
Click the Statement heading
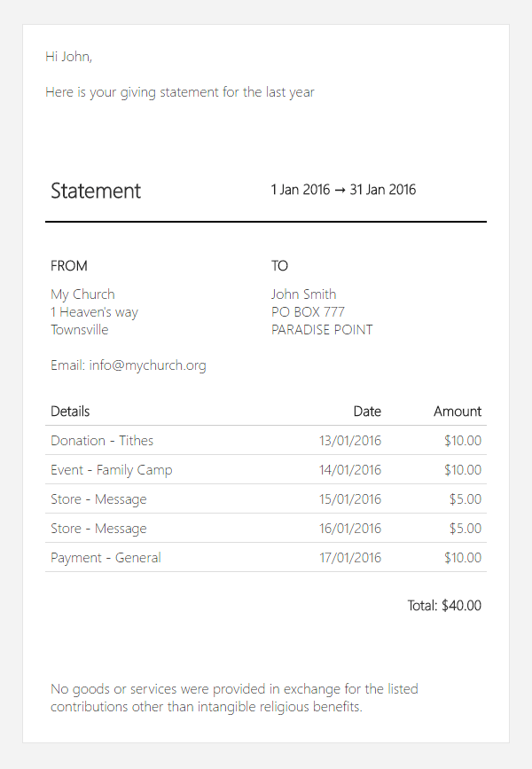pos(96,191)
